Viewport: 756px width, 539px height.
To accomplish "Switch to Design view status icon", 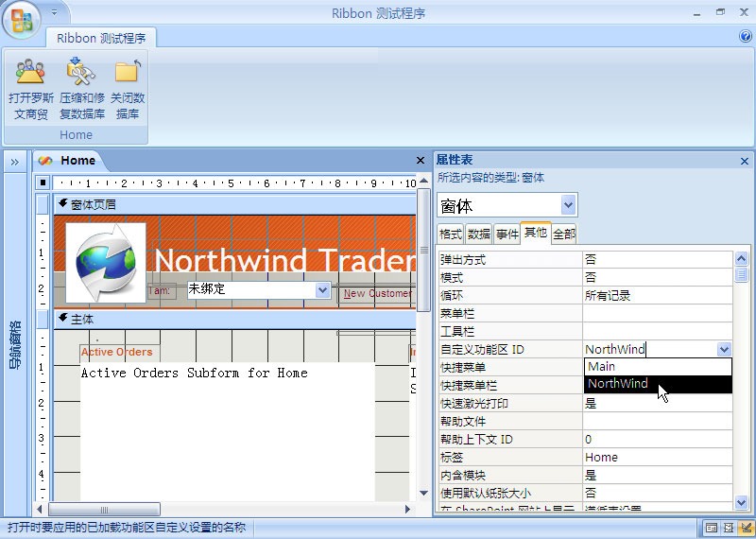I will click(746, 528).
